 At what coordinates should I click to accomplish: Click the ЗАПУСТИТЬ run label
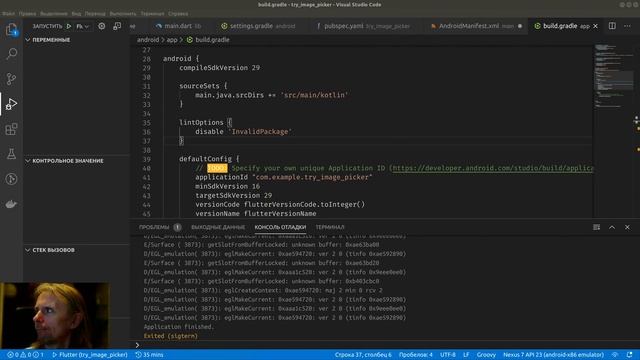click(47, 26)
